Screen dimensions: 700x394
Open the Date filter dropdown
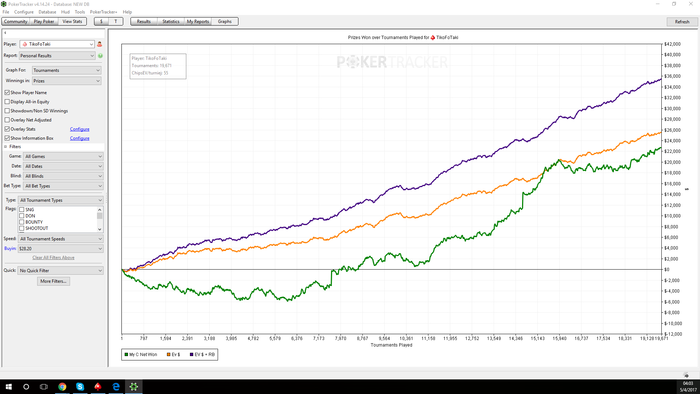(63, 166)
